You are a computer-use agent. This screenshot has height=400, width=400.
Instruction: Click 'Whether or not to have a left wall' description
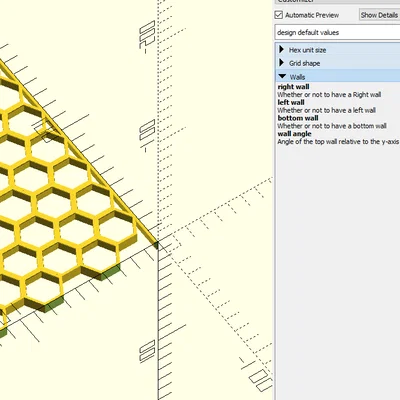(x=326, y=110)
